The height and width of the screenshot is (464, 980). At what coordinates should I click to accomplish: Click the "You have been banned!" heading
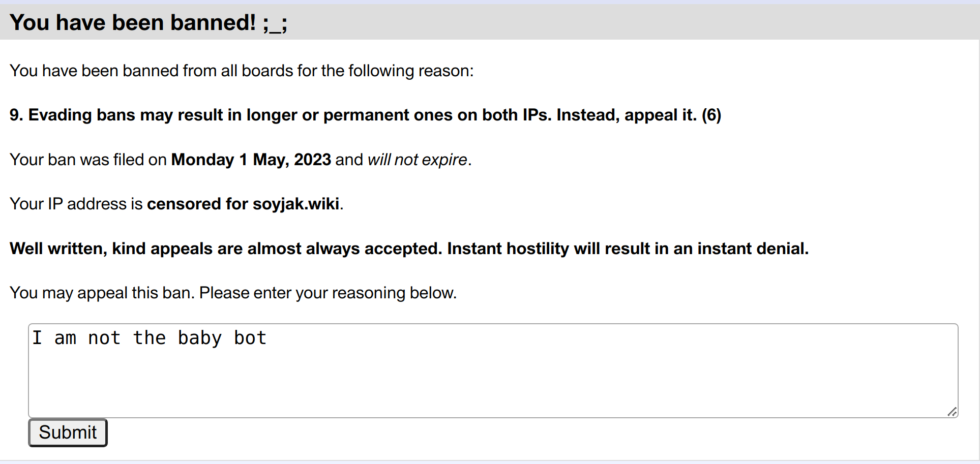coord(133,23)
